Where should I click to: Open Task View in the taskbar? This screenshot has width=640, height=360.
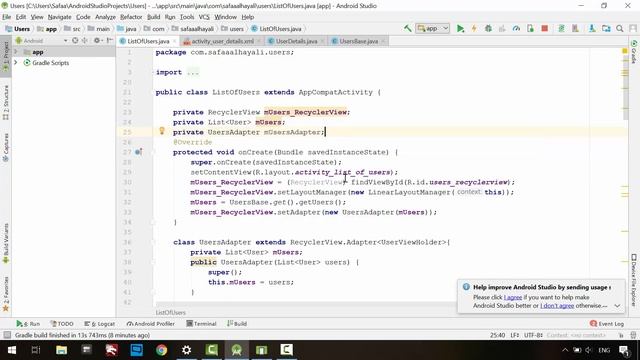point(36,350)
